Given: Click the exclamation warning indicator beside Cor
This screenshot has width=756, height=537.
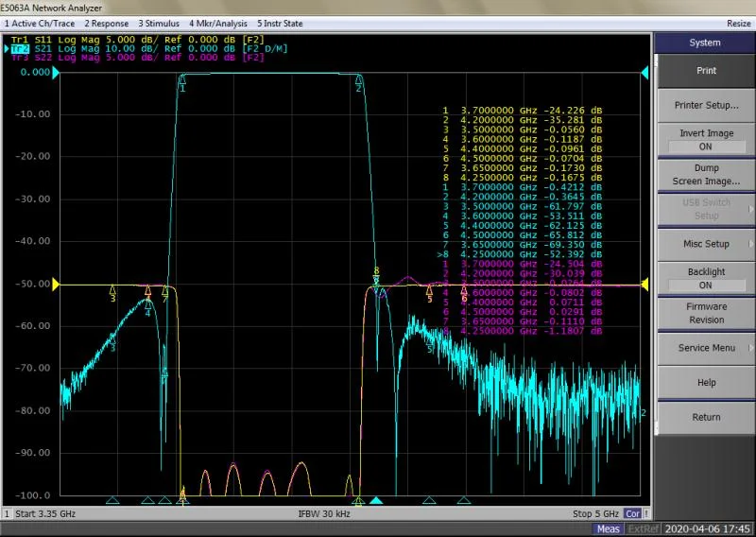Looking at the screenshot, I should (647, 513).
